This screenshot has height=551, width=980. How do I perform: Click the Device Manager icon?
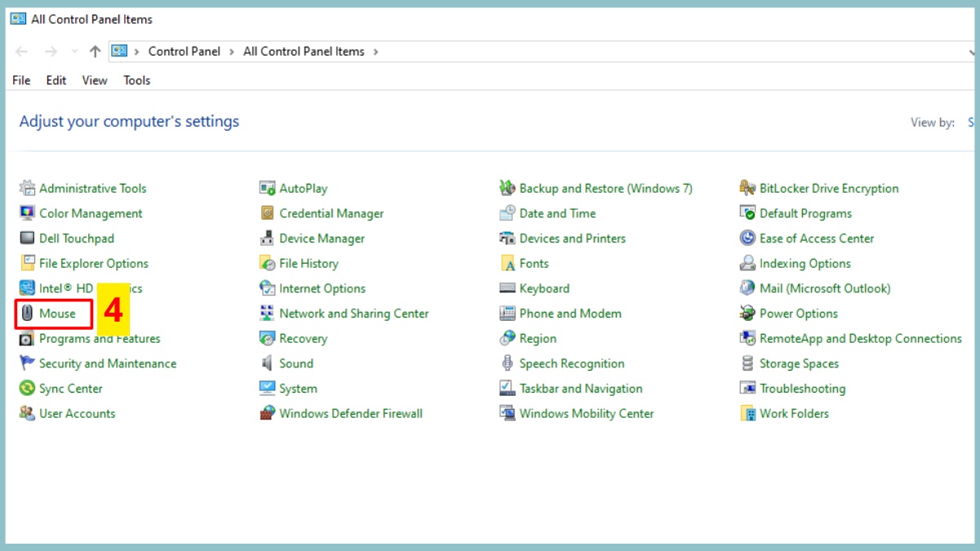point(267,238)
